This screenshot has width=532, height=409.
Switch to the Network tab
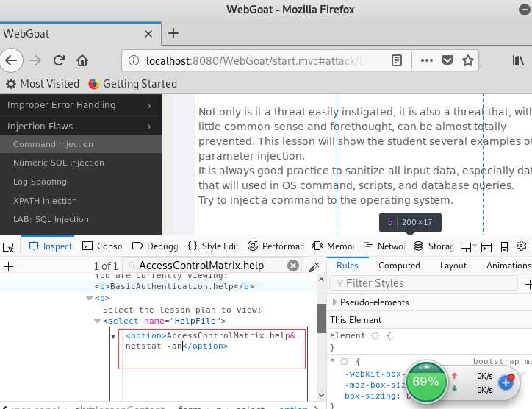pyautogui.click(x=384, y=246)
